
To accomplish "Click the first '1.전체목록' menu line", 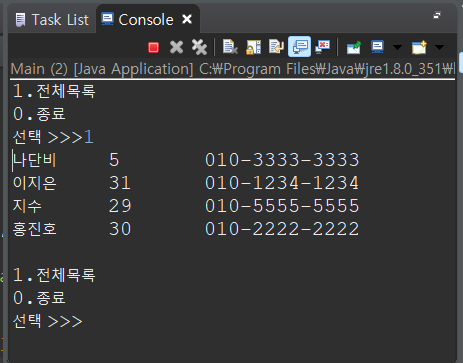I will (x=54, y=91).
